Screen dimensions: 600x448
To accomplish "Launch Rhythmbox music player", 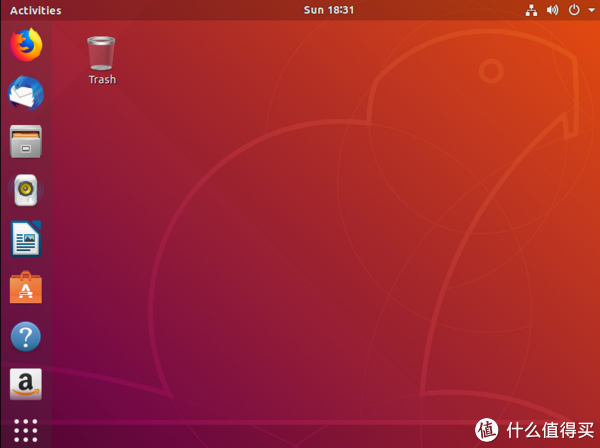I will coord(26,190).
